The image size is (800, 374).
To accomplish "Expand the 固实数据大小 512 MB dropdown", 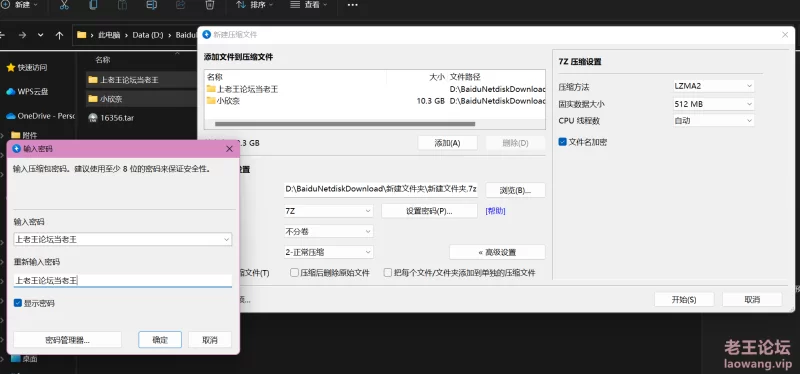I will point(713,104).
